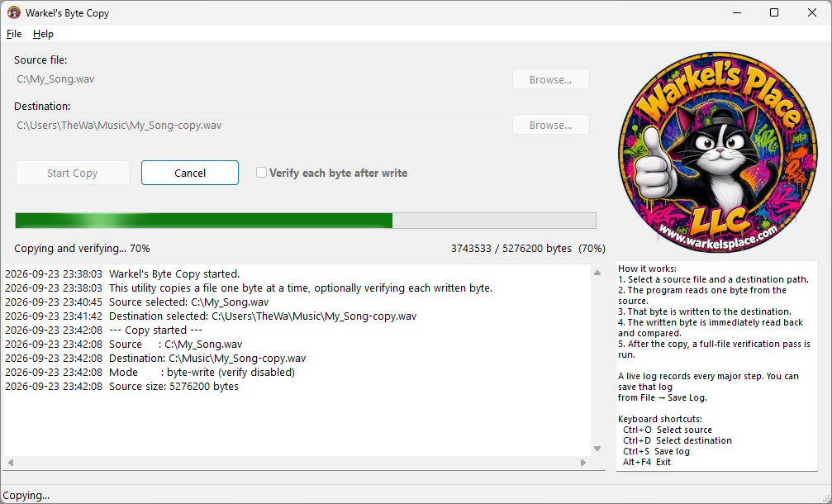Click the "Copying..." status bar text
The width and height of the screenshot is (832, 504).
(x=26, y=496)
